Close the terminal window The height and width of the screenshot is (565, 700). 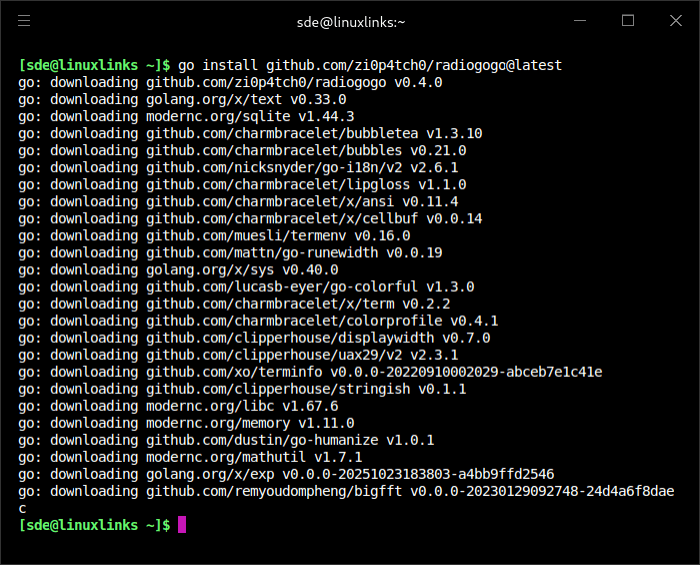point(674,20)
